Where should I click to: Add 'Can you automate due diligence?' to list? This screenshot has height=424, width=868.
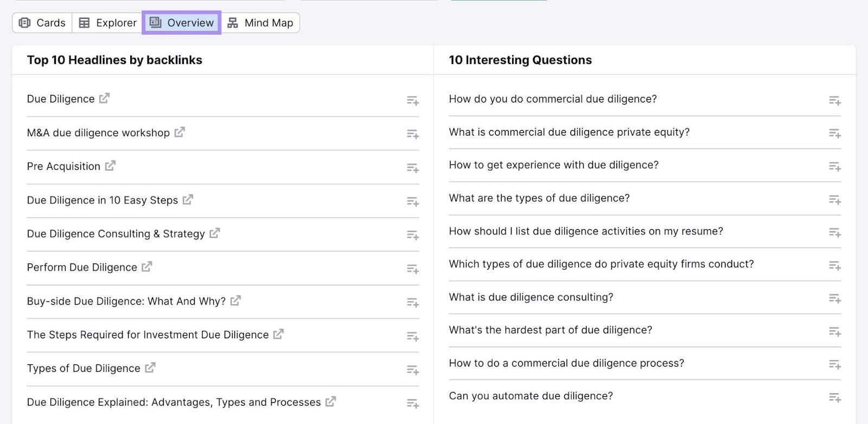[x=835, y=397]
